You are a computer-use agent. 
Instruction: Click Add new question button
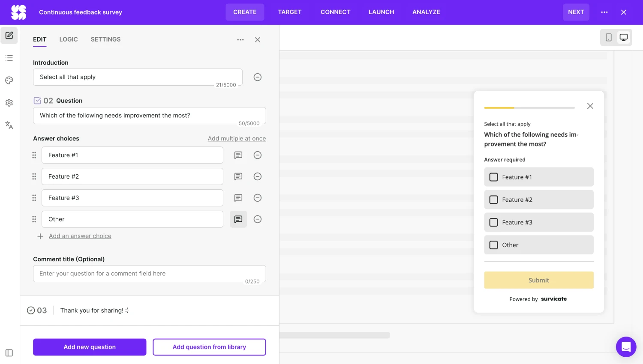[90, 347]
